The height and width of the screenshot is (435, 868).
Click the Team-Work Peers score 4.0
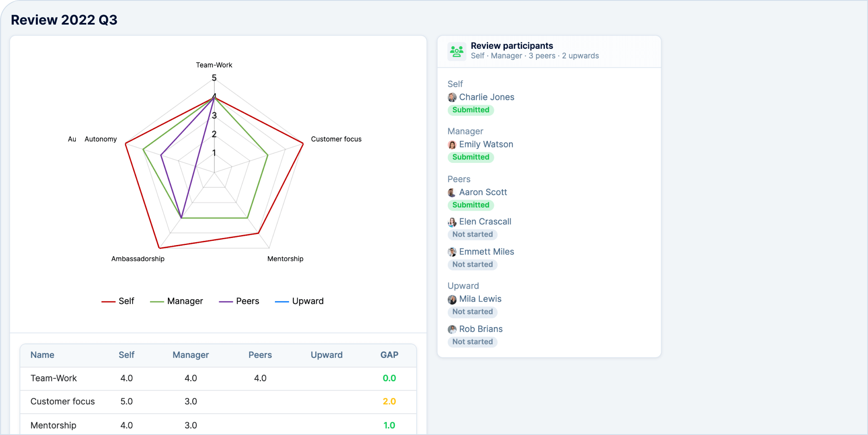260,378
